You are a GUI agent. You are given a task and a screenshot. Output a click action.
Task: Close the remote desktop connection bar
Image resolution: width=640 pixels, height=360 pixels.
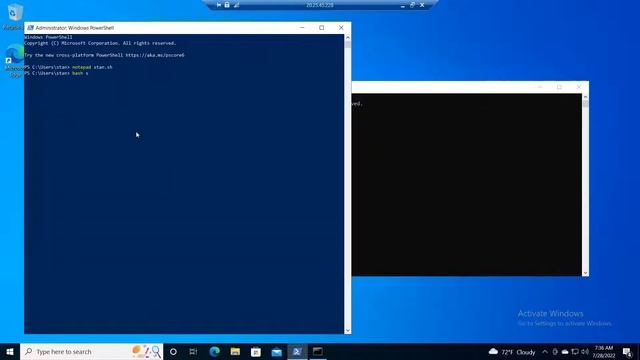pyautogui.click(x=422, y=5)
